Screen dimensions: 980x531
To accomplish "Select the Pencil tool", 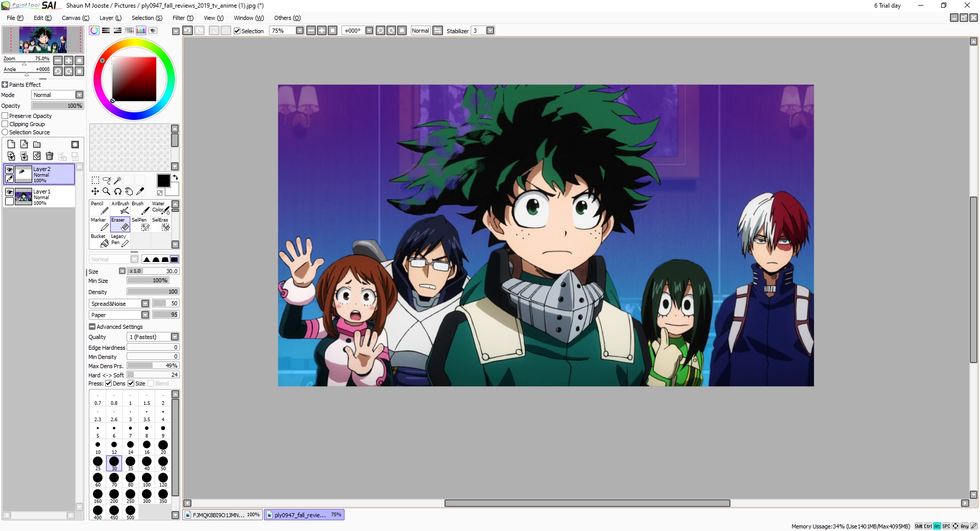I will (x=100, y=208).
